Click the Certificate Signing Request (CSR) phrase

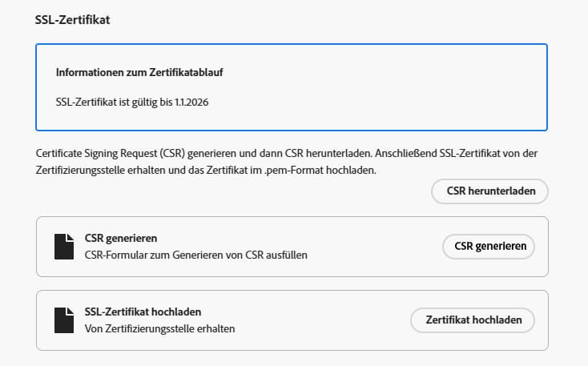111,154
